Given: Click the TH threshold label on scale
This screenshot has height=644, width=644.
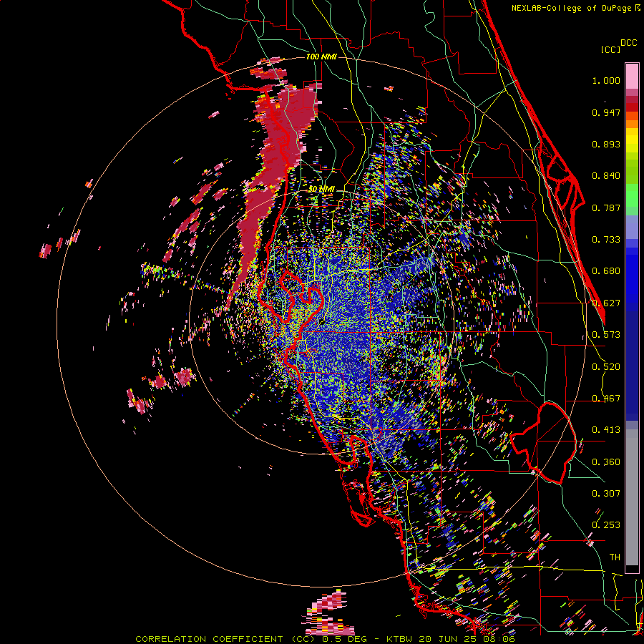Looking at the screenshot, I should tap(615, 557).
